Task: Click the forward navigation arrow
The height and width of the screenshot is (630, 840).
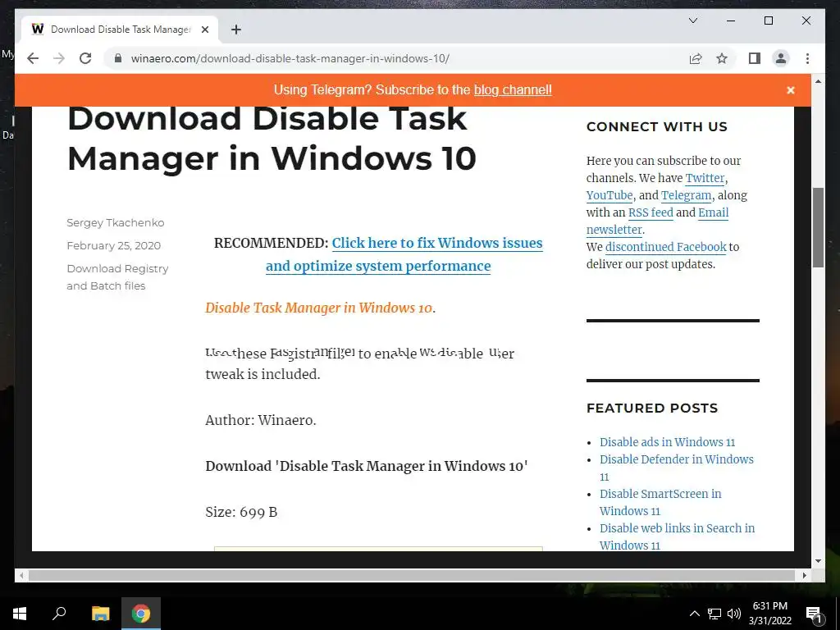Action: pyautogui.click(x=59, y=58)
